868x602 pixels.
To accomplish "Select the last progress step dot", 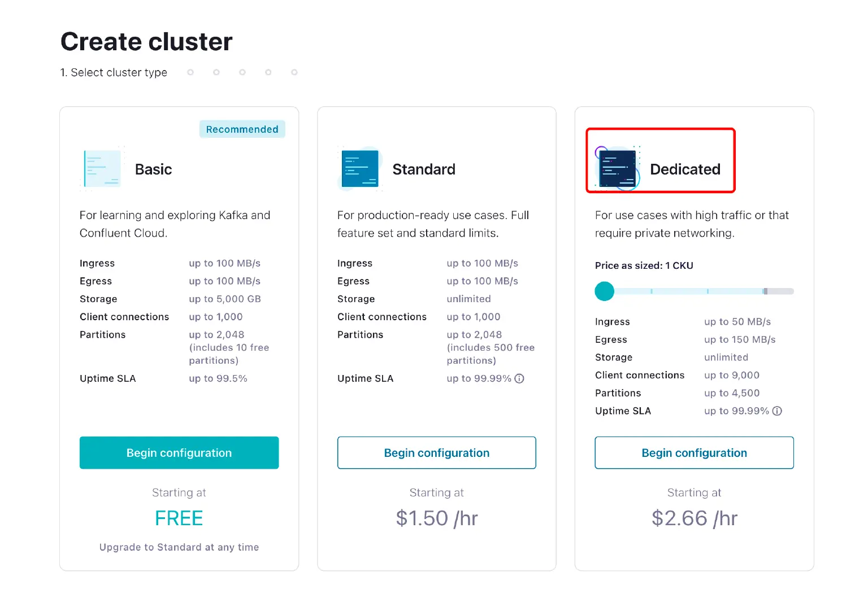I will click(294, 72).
